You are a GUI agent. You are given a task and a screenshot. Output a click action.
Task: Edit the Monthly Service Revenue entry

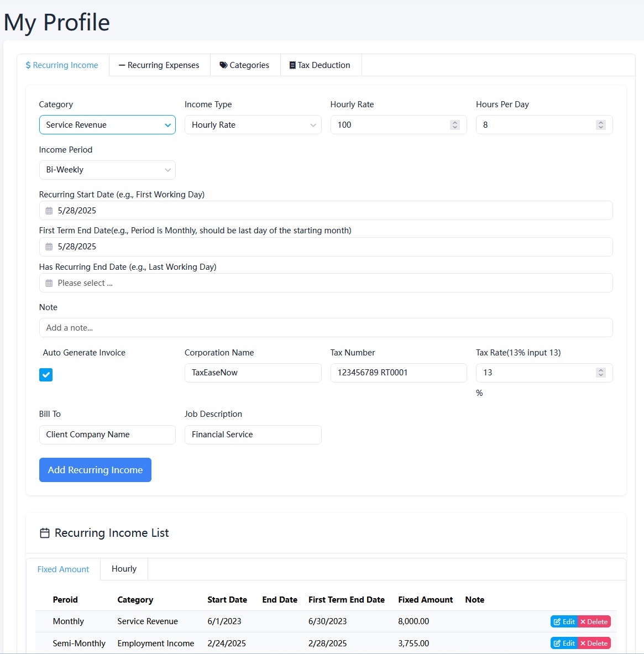(x=564, y=621)
